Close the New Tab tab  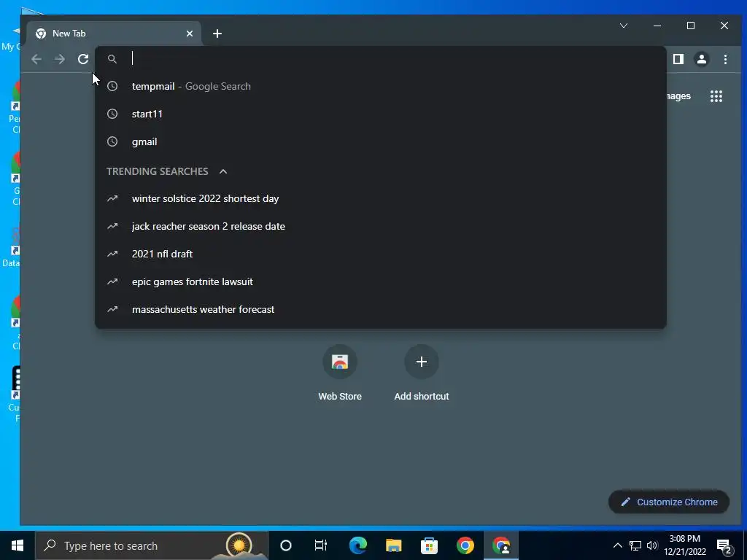pos(190,34)
